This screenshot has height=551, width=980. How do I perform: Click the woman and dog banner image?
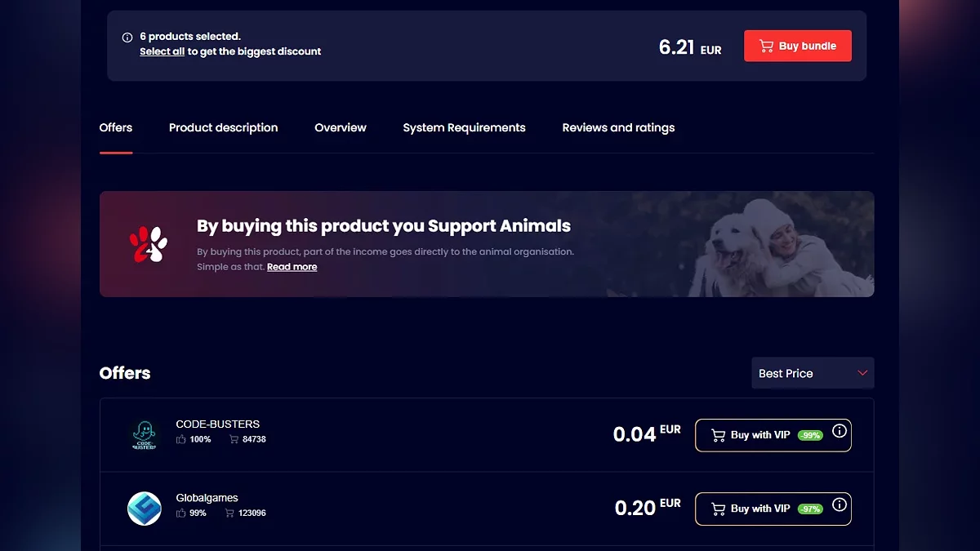pyautogui.click(x=776, y=244)
